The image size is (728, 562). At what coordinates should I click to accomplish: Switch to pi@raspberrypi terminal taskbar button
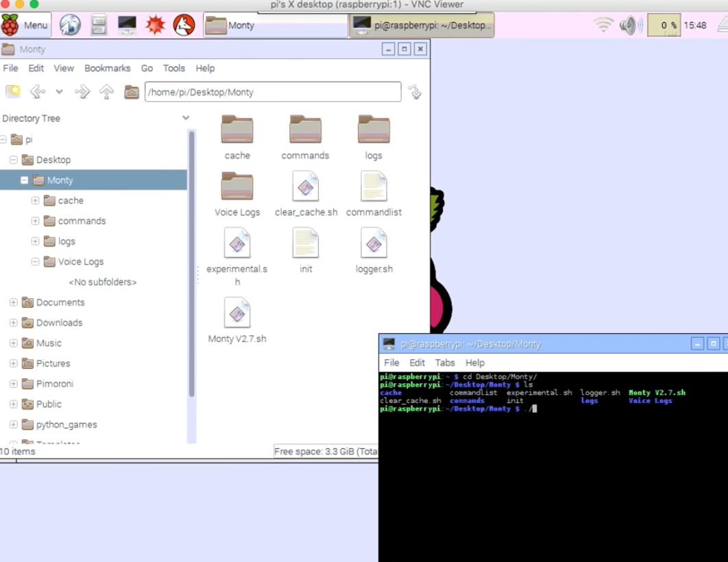tap(422, 25)
